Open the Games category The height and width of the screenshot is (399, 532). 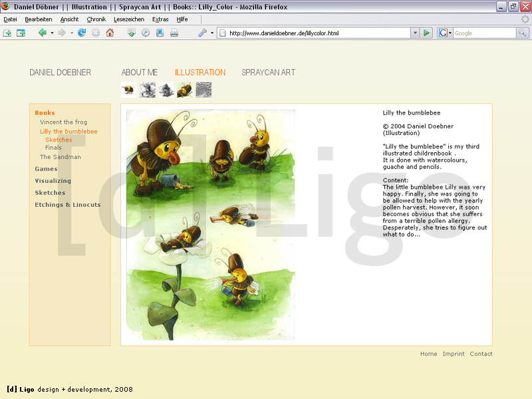pos(46,169)
